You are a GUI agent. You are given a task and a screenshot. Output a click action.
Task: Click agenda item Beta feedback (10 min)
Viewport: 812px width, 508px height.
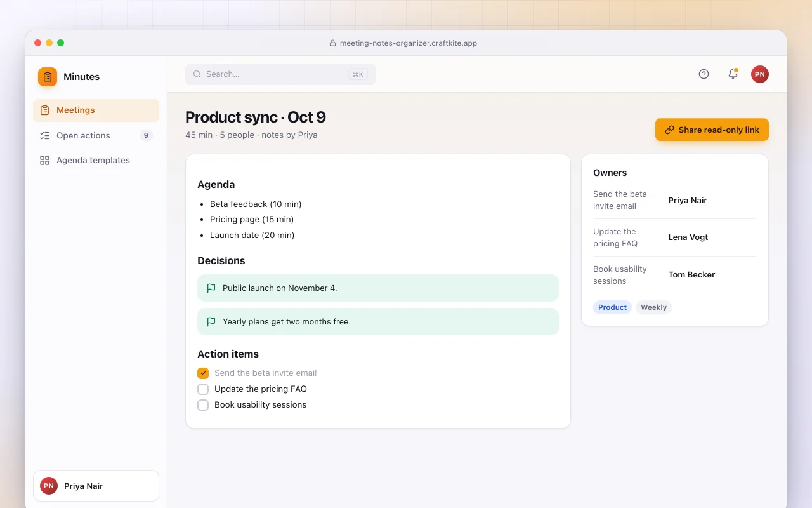tap(256, 204)
